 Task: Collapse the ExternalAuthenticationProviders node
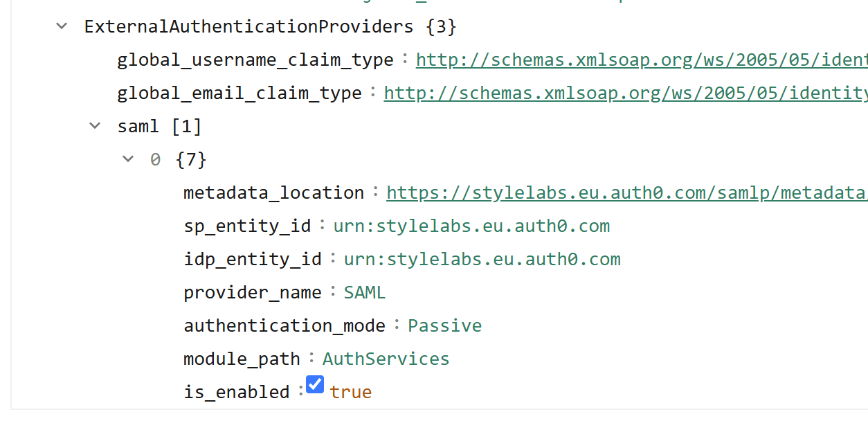(62, 26)
